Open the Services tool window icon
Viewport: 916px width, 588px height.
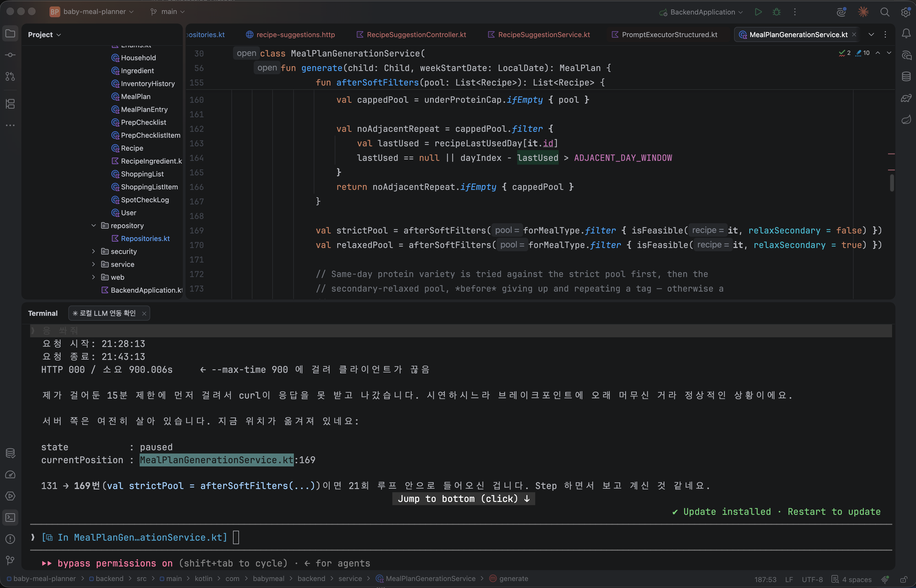coord(10,496)
